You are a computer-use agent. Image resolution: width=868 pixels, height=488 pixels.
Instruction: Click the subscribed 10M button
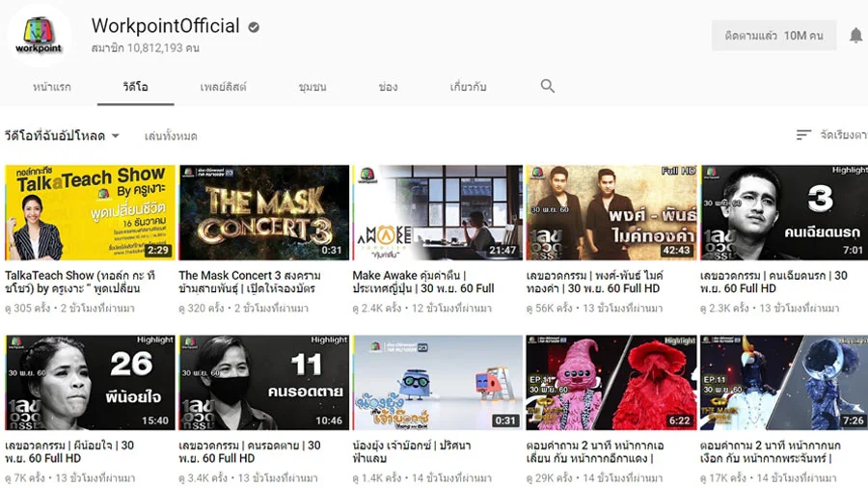click(x=773, y=36)
